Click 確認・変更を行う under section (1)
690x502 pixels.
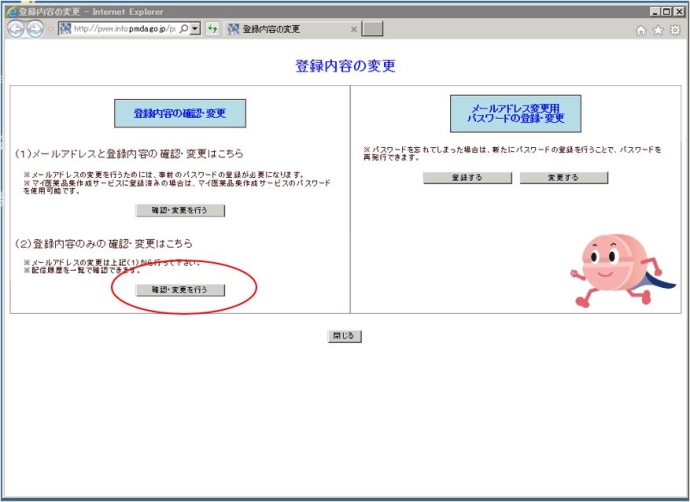click(180, 211)
